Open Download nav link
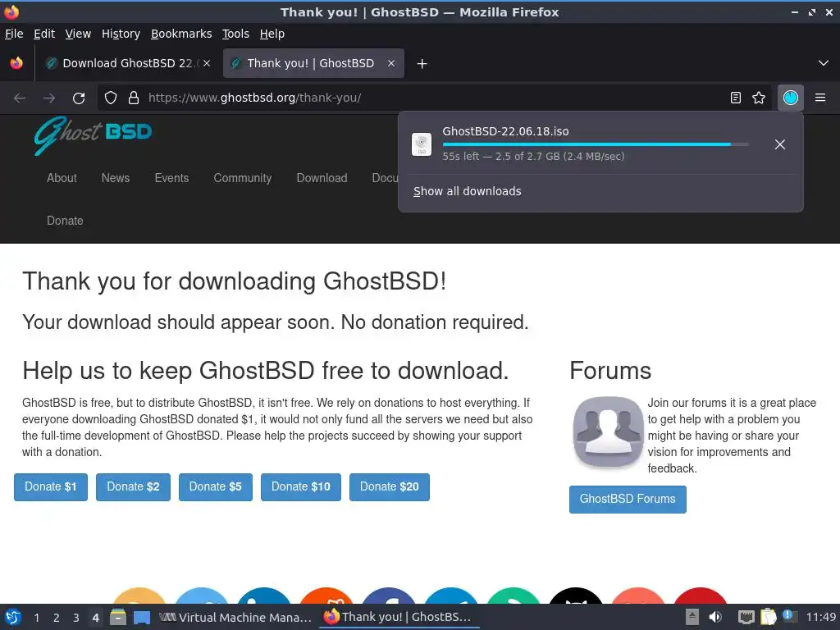Viewport: 840px width, 630px height. (x=322, y=178)
